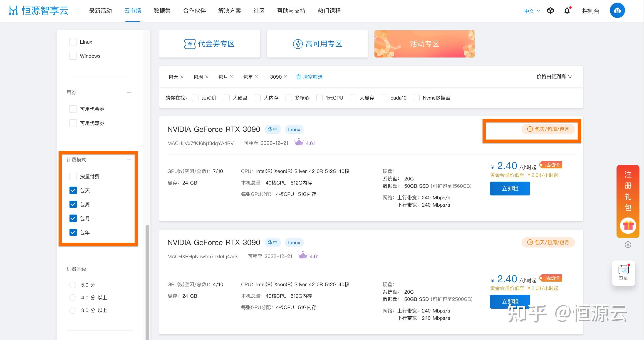The width and height of the screenshot is (644, 340).
Task: Check the cuda10 suggestion checkbox
Action: pyautogui.click(x=384, y=98)
